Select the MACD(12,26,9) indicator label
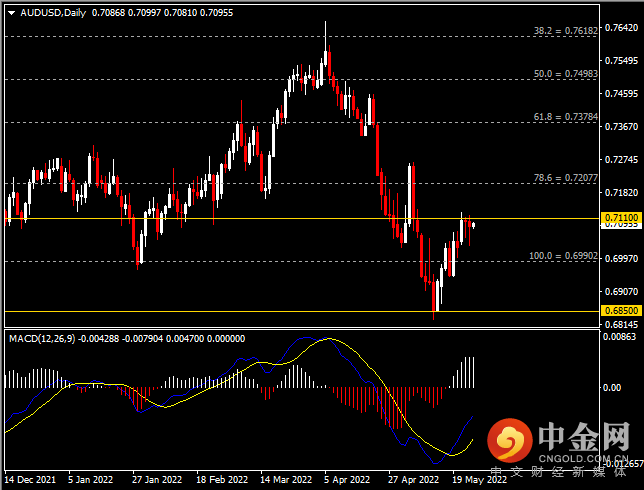This screenshot has height=490, width=644. pyautogui.click(x=42, y=339)
